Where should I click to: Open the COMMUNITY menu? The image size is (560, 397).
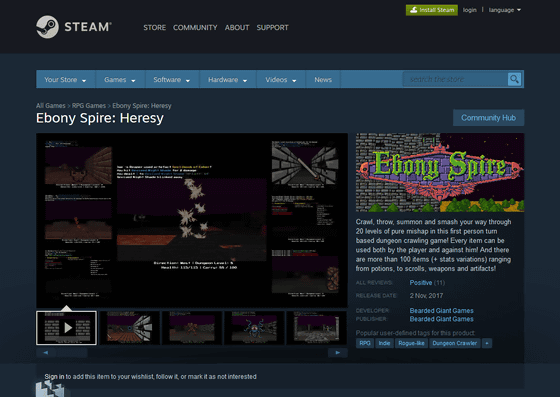pyautogui.click(x=195, y=27)
